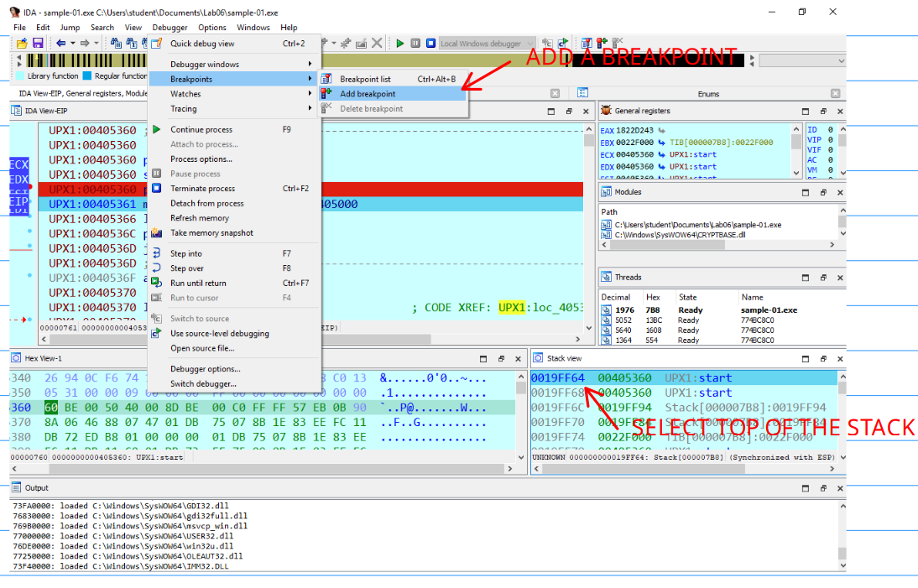Screen dimensions: 918x588
Task: Jump forward using the right arrow icon
Action: (85, 44)
